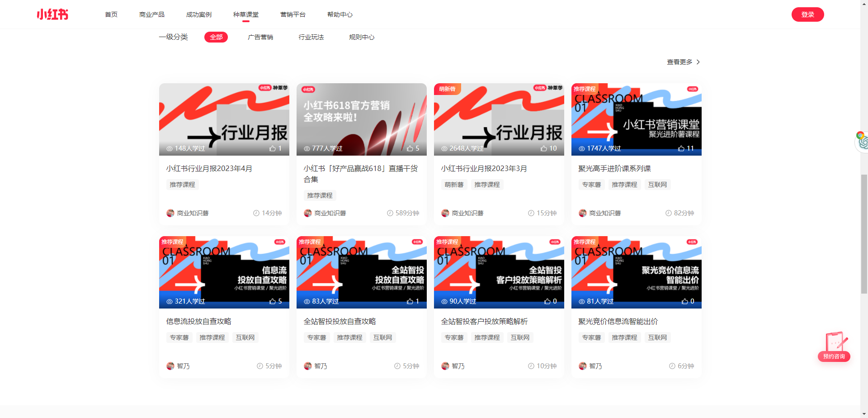Open the 预约咨询 floating button
This screenshot has height=418, width=868.
[x=834, y=347]
